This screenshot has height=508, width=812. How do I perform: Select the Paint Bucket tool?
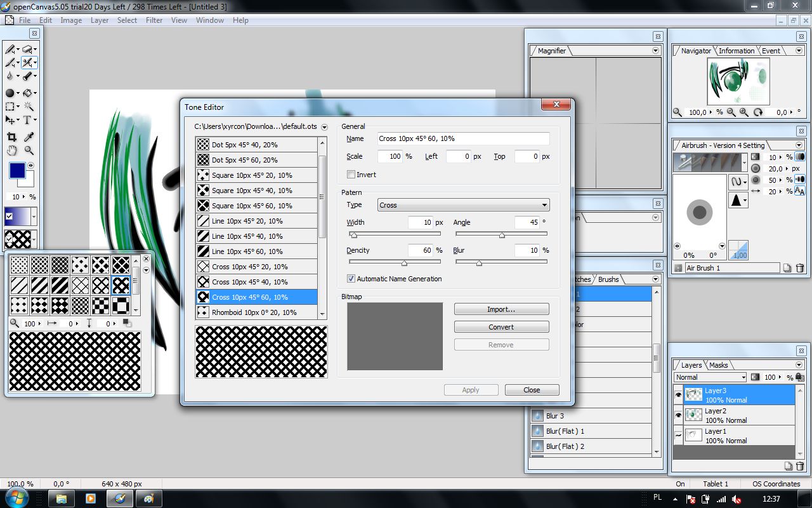pyautogui.click(x=27, y=93)
